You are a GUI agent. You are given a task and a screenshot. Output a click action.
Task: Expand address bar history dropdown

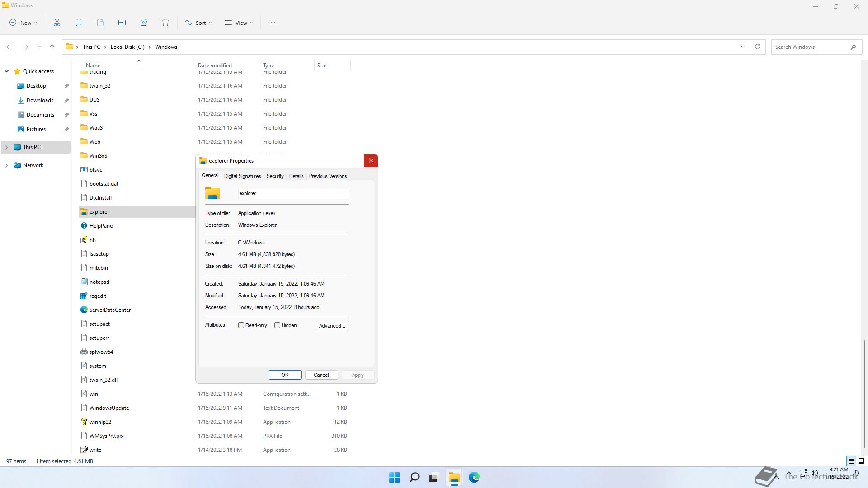click(x=742, y=47)
